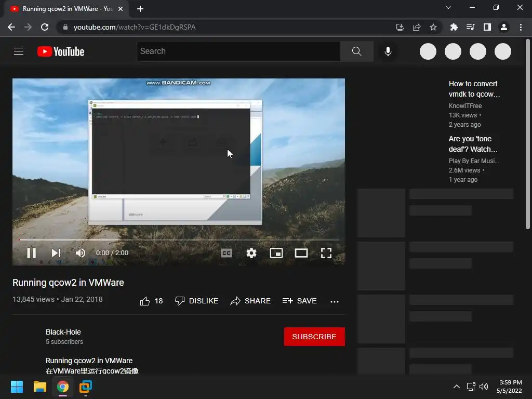Open the YouTube guide hamburger menu
Viewport: 532px width, 399px height.
click(19, 51)
